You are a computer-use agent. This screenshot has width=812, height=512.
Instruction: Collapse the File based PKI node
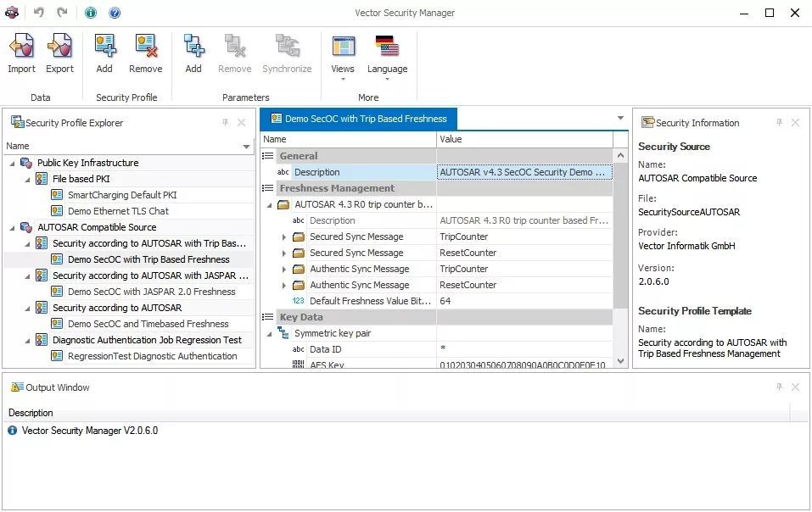(27, 180)
